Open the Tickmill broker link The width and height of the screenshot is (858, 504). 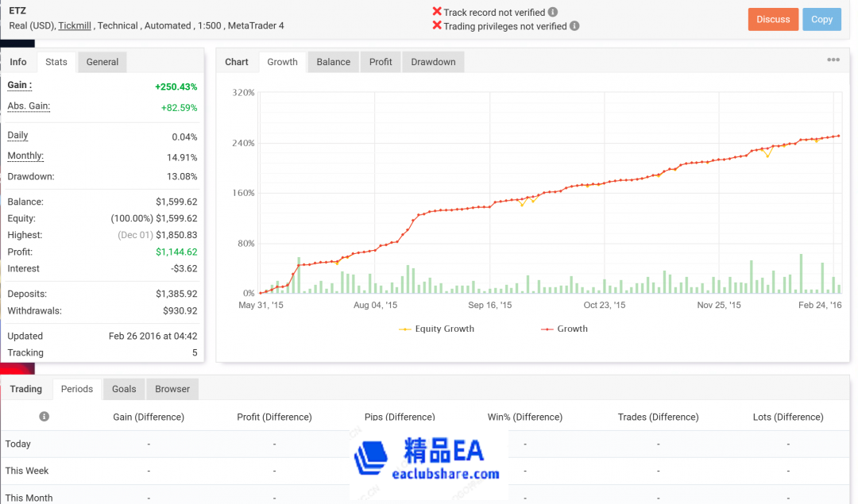75,25
